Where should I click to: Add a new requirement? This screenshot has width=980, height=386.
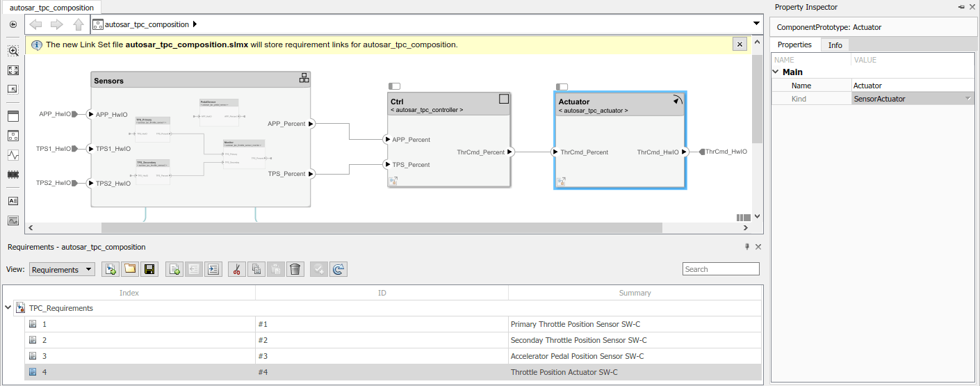point(174,269)
